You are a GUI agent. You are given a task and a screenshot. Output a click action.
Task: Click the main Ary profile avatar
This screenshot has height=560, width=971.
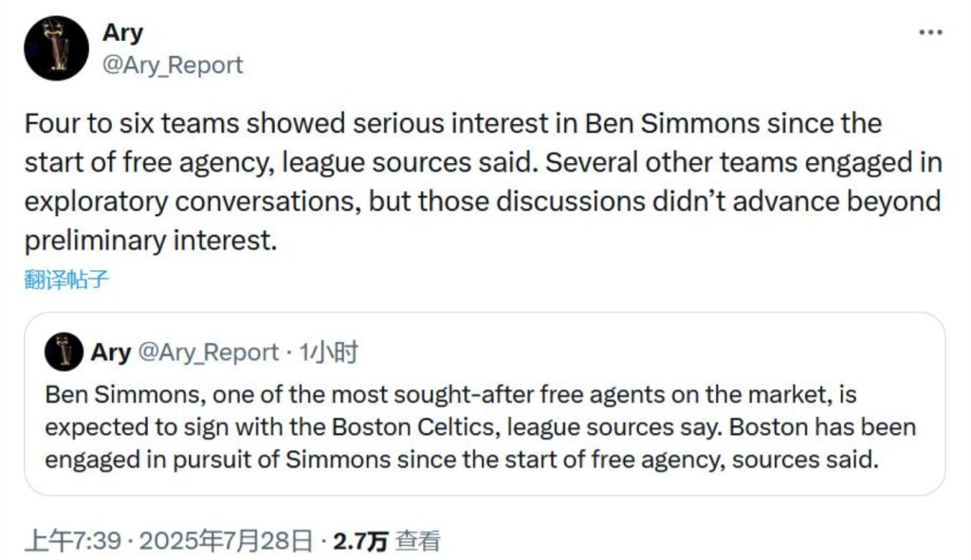pos(56,48)
